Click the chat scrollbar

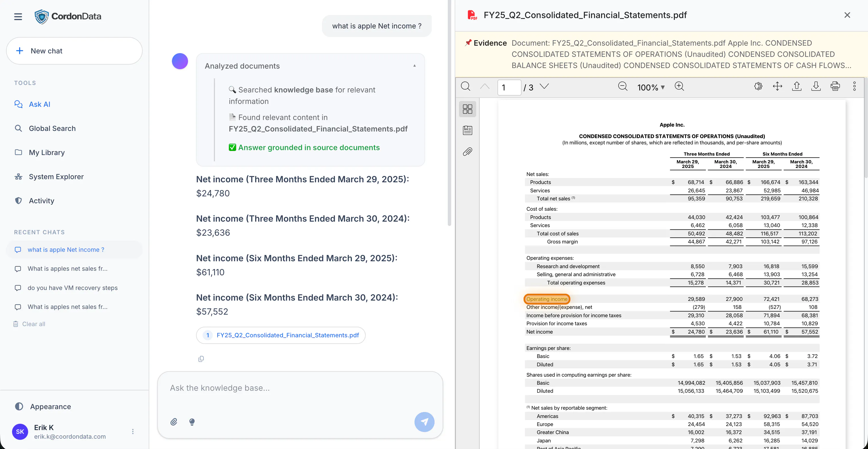pos(449,113)
